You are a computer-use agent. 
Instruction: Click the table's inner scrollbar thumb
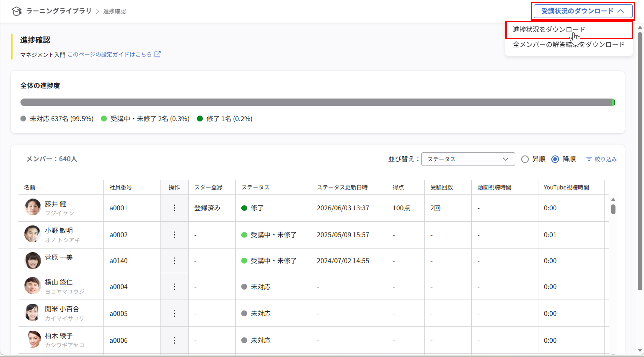pyautogui.click(x=613, y=209)
